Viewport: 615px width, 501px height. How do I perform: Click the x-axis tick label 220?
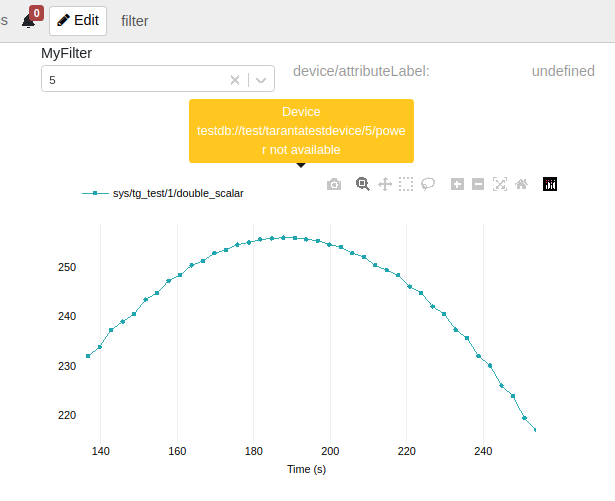[x=407, y=451]
